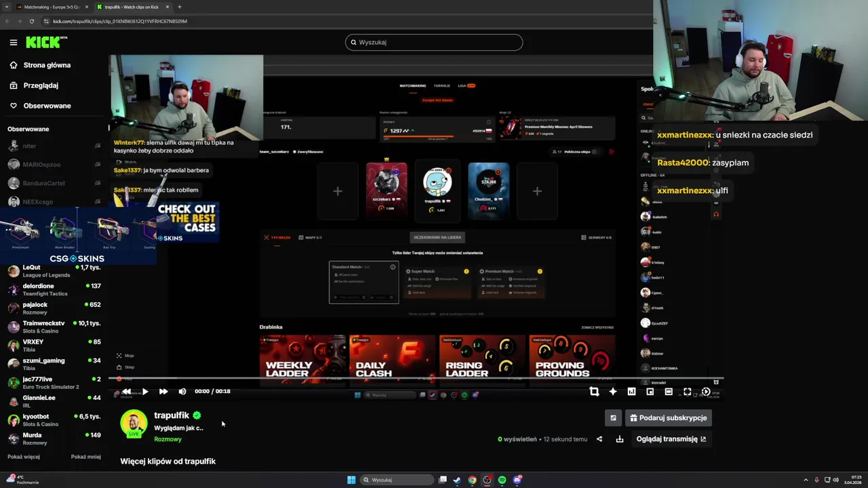Select the trapulfik - Watch clips on Kick tab
This screenshot has height=488, width=868.
pos(132,7)
